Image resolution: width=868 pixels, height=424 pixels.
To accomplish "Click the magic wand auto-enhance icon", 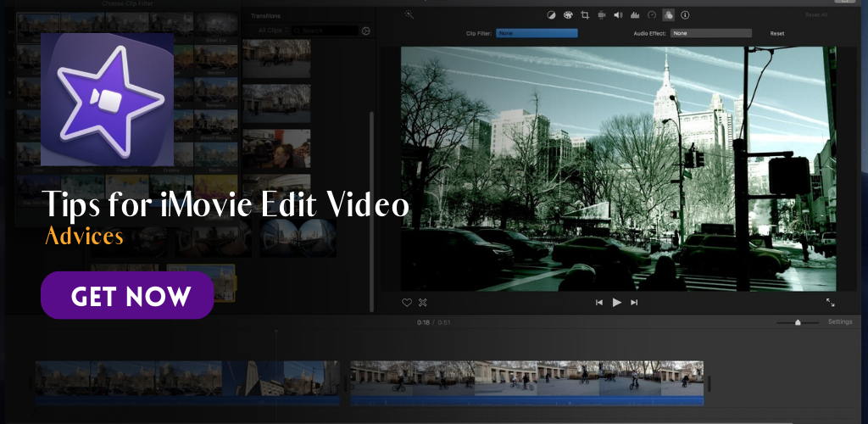I will (409, 14).
